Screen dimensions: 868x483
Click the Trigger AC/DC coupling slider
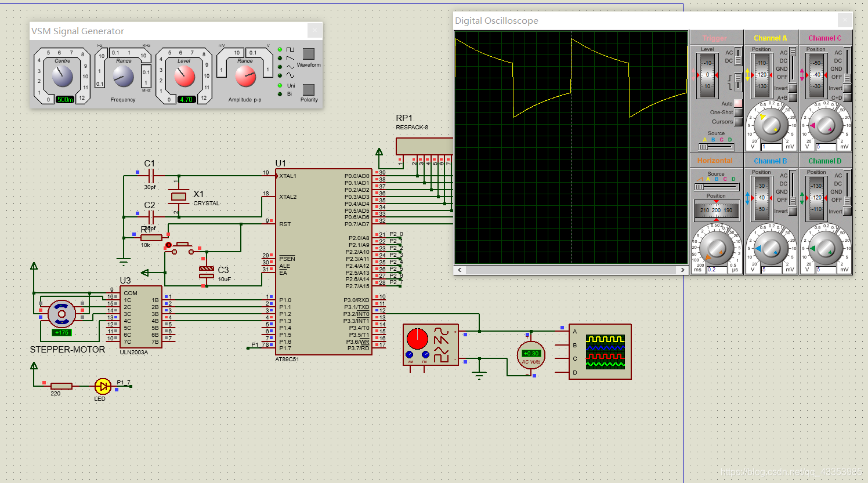click(x=738, y=56)
